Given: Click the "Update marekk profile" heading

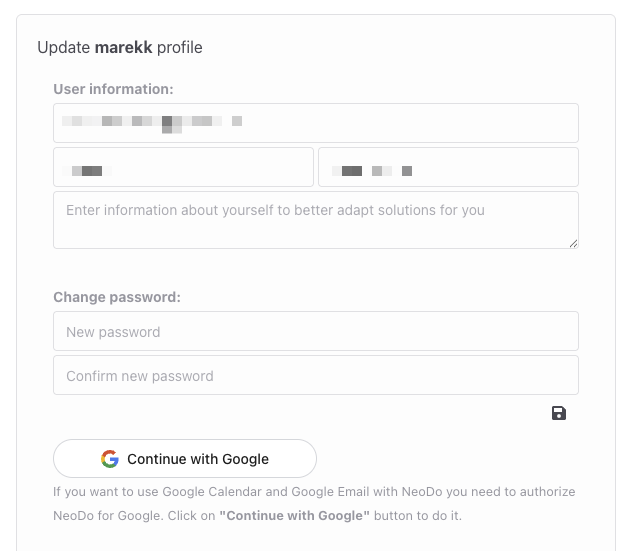Looking at the screenshot, I should (120, 47).
